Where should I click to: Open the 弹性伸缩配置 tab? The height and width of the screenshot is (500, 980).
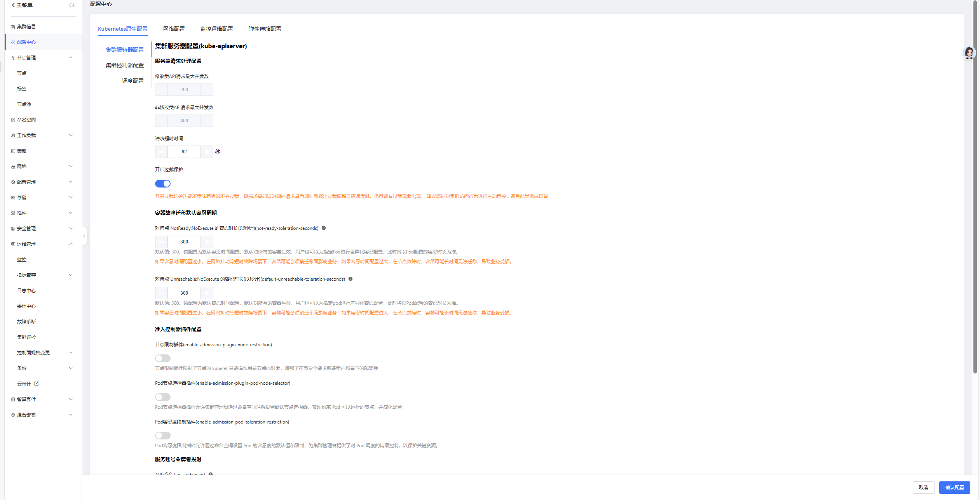[x=265, y=29]
